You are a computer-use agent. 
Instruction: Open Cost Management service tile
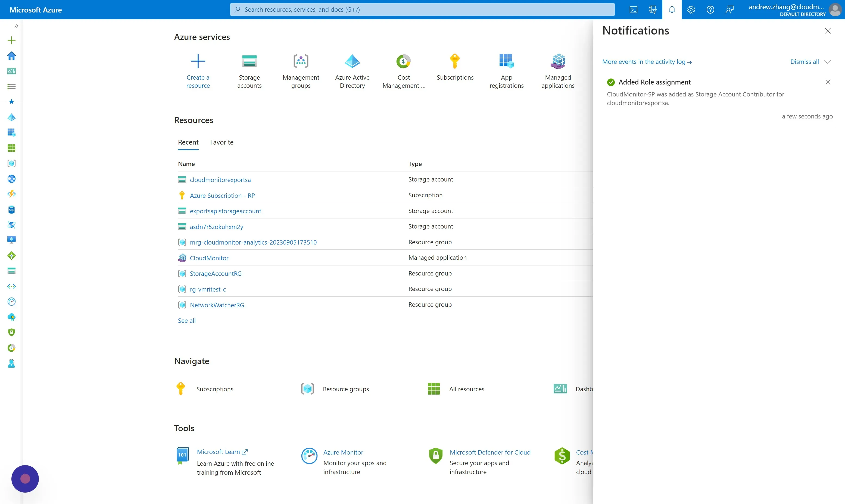[404, 71]
